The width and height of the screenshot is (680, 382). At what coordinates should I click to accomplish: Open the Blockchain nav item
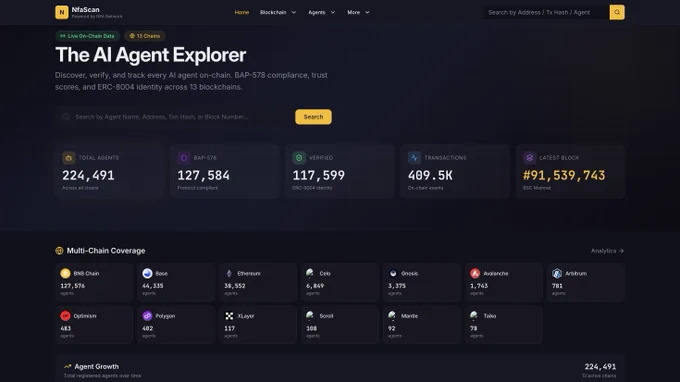point(273,13)
